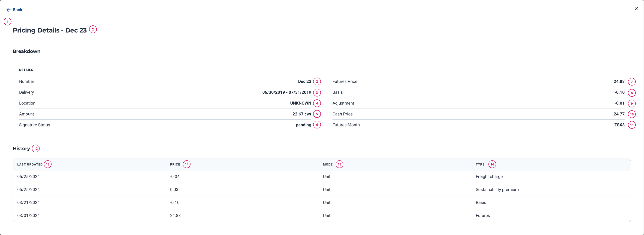Viewport: 644px width, 235px height.
Task: Click callout badge 11 next to ZSX3
Action: point(632,125)
